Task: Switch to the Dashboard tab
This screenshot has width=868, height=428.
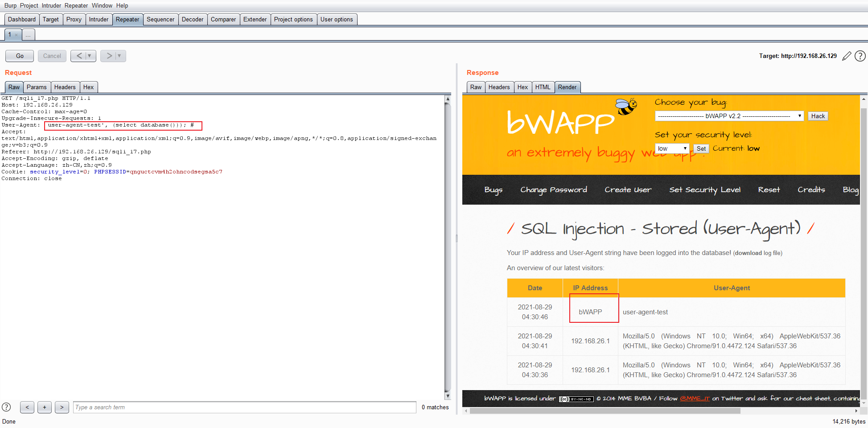Action: click(x=22, y=19)
